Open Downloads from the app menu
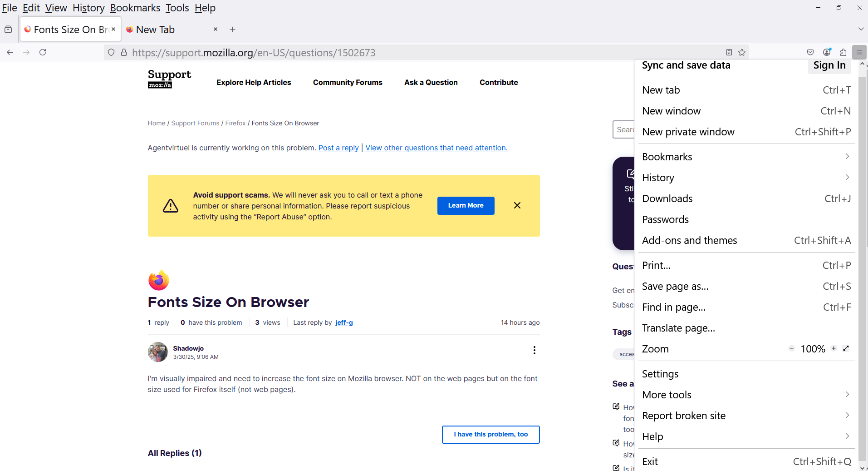Viewport: 868px width, 471px height. pos(746,198)
